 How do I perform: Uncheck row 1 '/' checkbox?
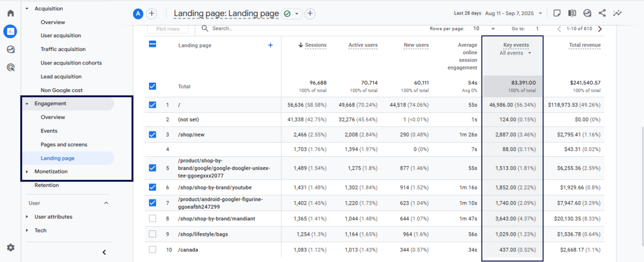click(152, 105)
